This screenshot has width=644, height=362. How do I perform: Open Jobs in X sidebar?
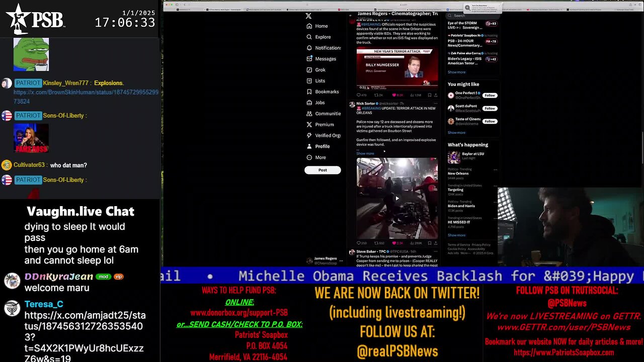point(316,103)
